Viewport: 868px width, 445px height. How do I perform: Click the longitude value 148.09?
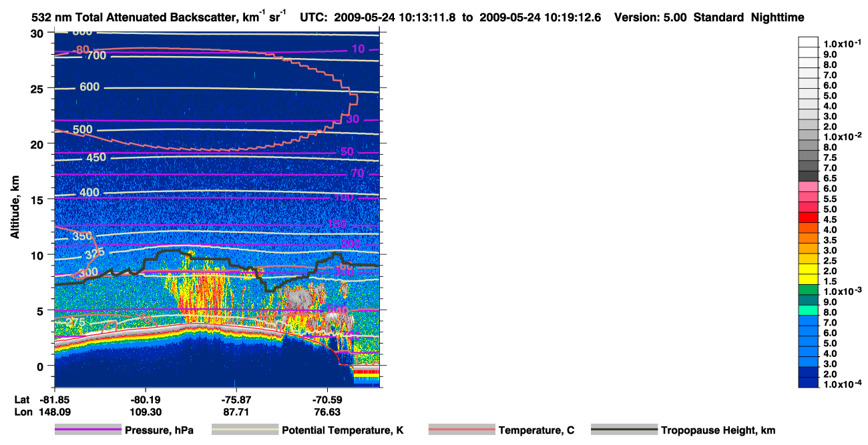55,412
